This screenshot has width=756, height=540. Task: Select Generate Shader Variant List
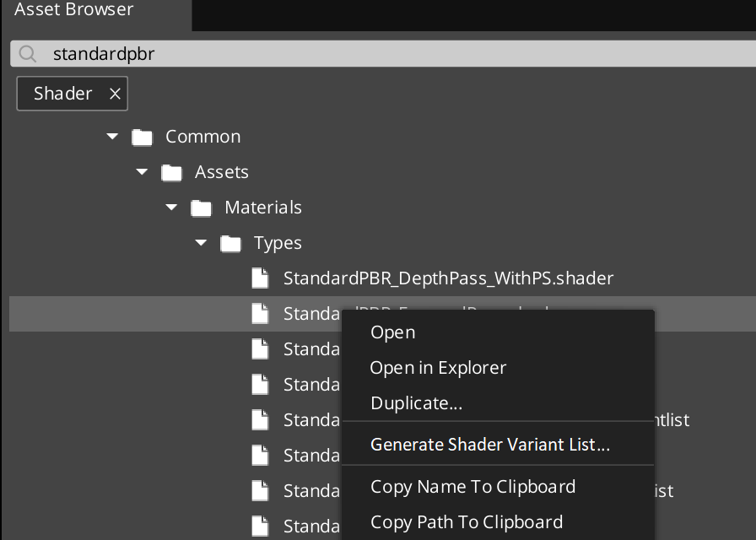coord(489,444)
